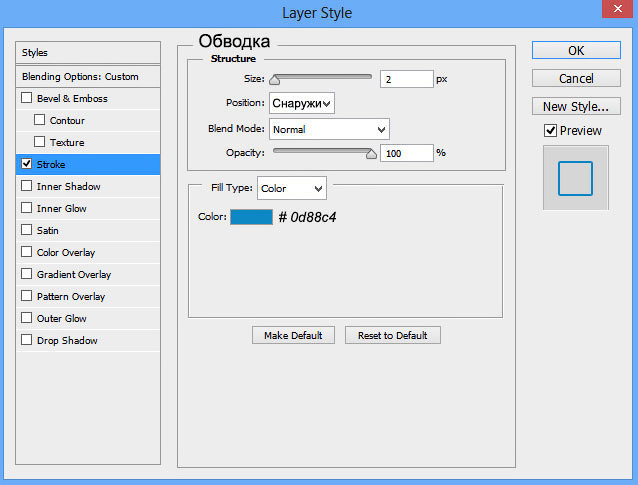Select the Stroke row label

pos(51,164)
